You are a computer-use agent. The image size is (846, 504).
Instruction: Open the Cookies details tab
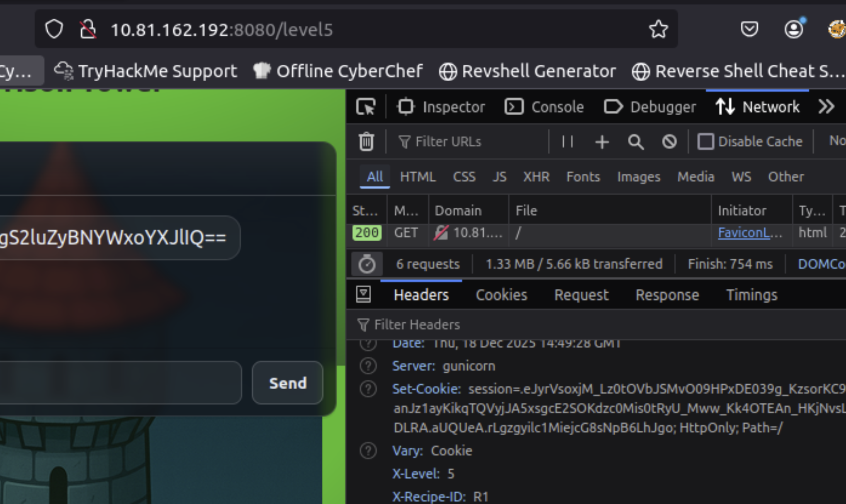pos(501,295)
